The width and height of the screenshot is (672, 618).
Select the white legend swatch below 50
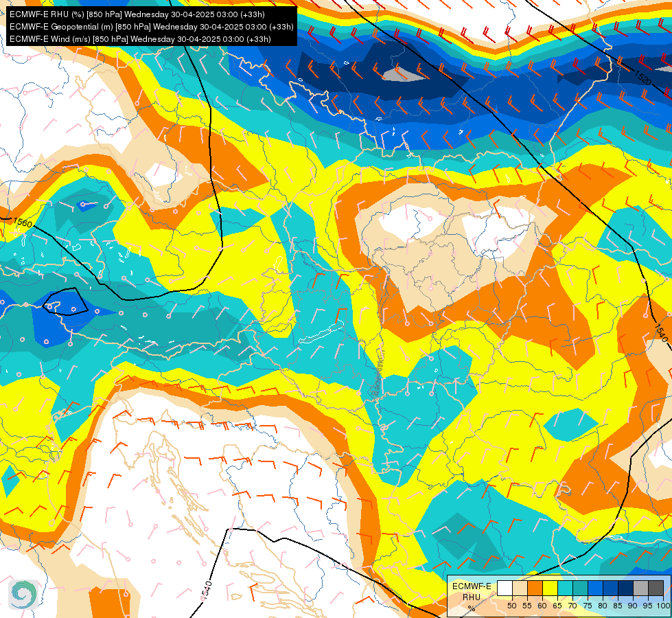(x=505, y=588)
